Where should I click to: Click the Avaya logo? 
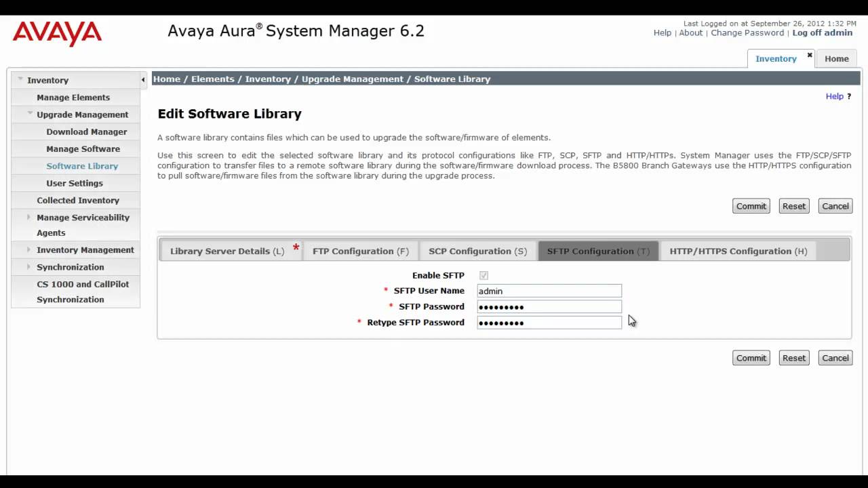click(x=57, y=33)
